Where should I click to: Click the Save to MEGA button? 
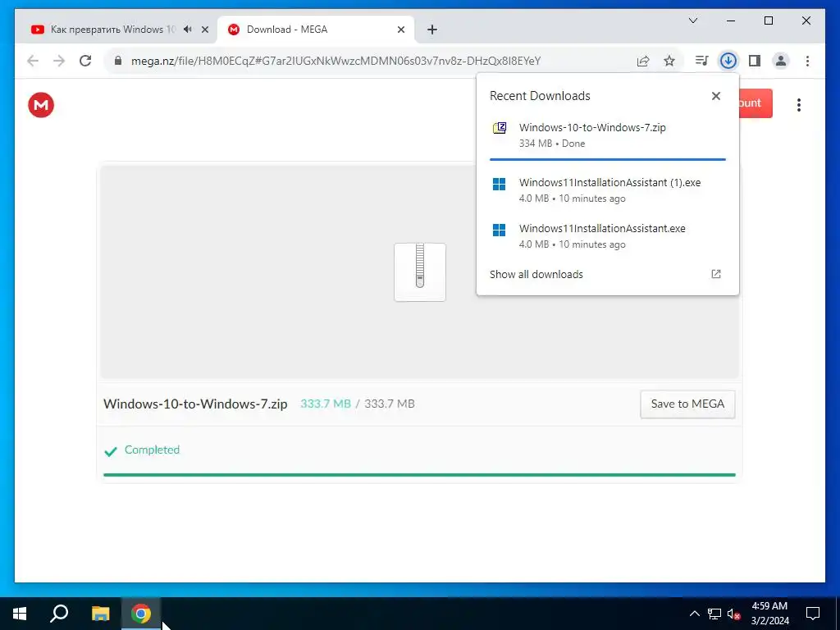point(687,404)
